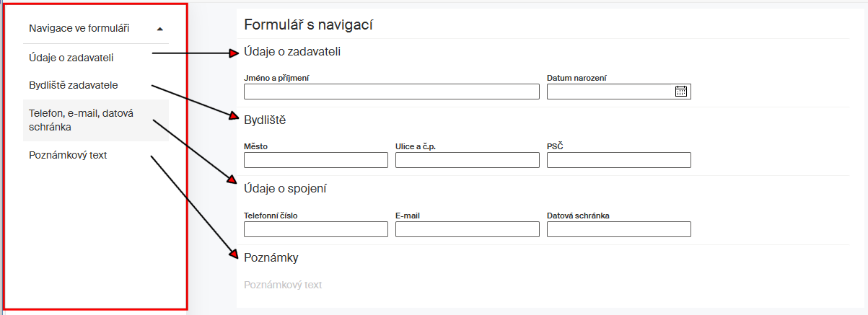Click the Údaje o spojení section heading
This screenshot has width=868, height=315.
286,189
